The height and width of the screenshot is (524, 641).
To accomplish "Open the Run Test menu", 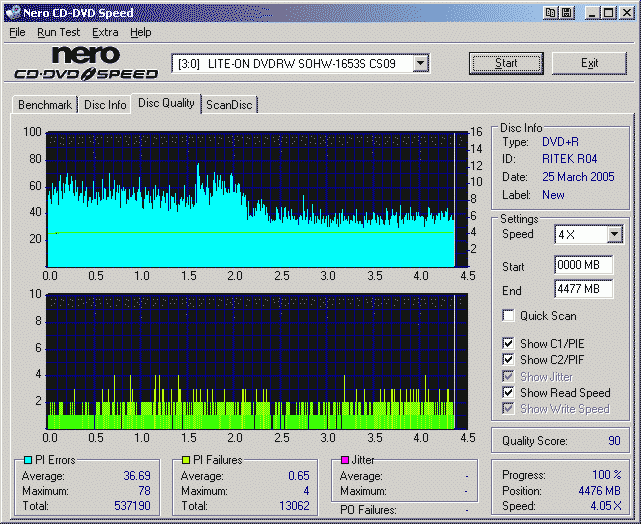I will click(58, 32).
